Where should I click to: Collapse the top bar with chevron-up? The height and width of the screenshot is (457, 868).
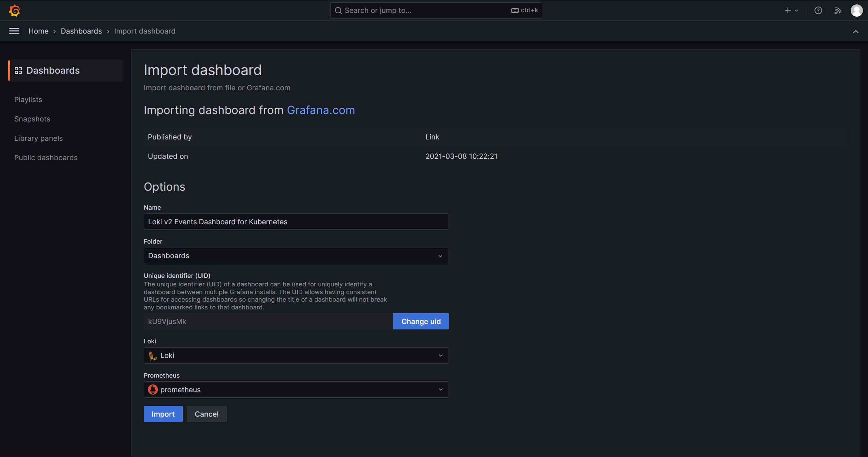pos(856,32)
